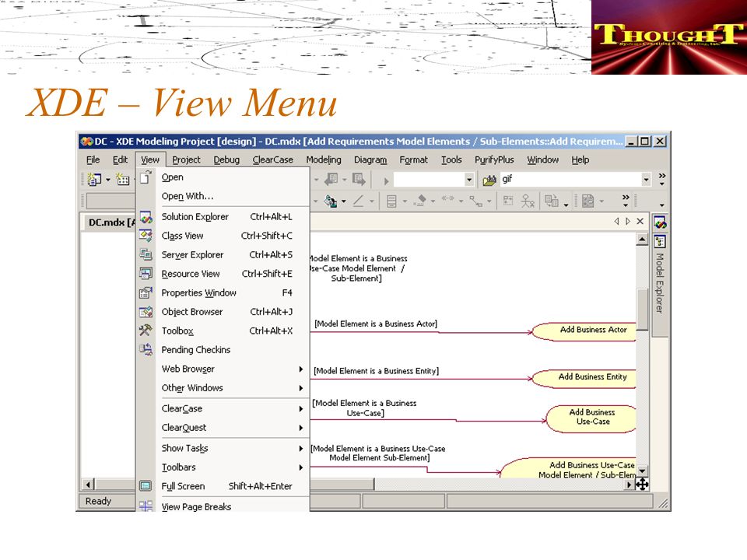Image resolution: width=747 pixels, height=560 pixels.
Task: Open the Modeling menu
Action: [x=324, y=159]
